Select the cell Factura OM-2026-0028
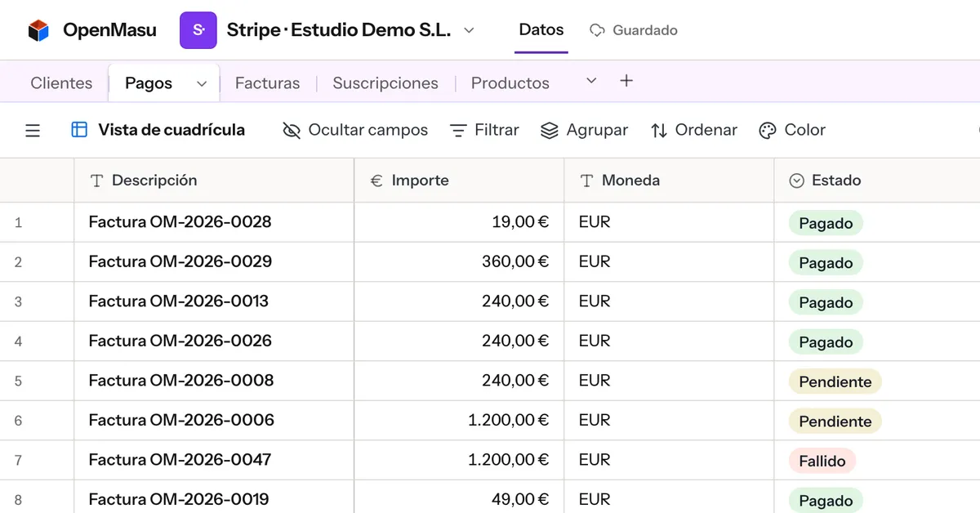 click(214, 222)
